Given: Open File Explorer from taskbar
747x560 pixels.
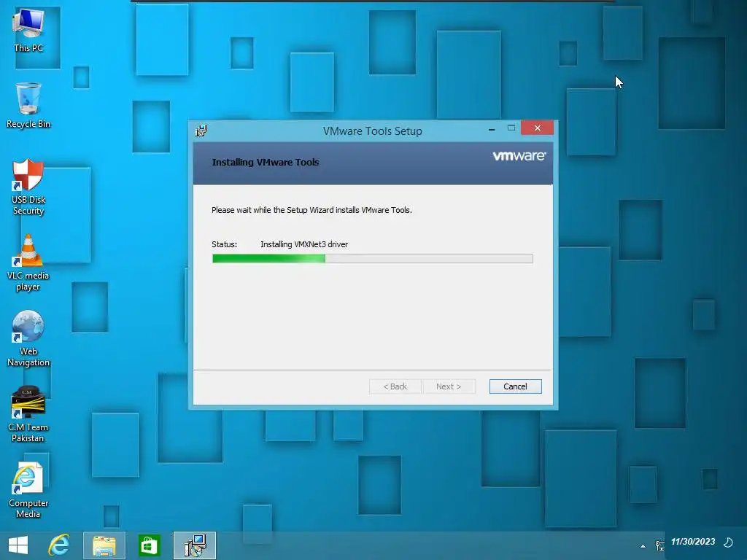Looking at the screenshot, I should click(x=104, y=545).
